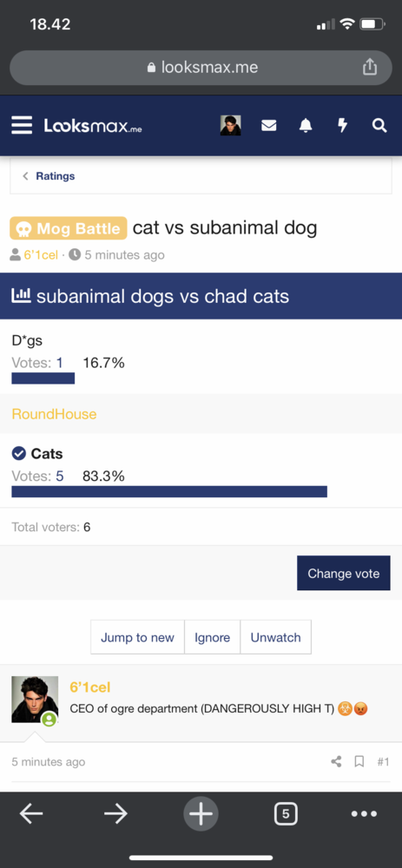Click Jump to new button

click(137, 637)
